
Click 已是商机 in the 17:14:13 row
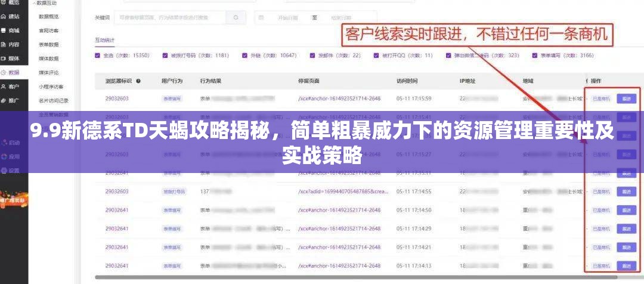pos(601,266)
